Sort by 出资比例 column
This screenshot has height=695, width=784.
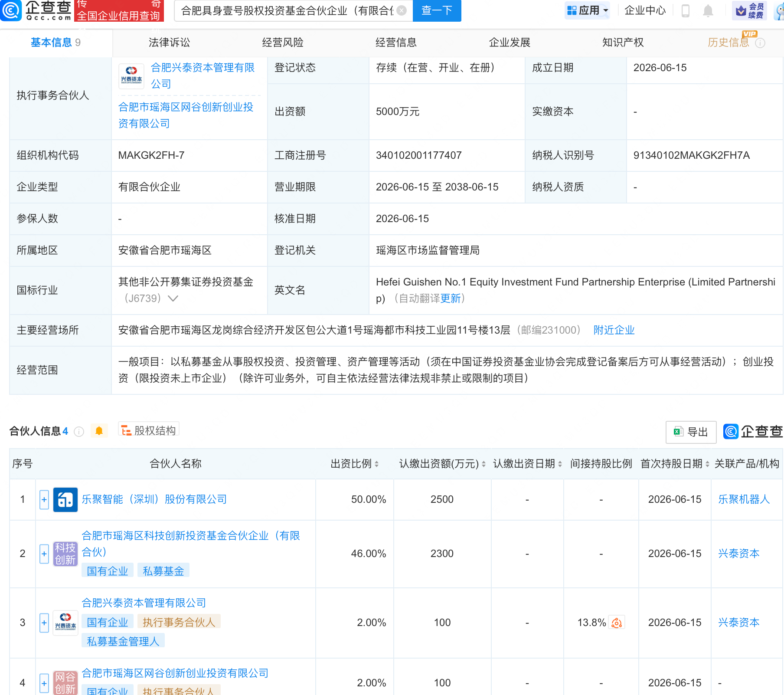[x=376, y=464]
